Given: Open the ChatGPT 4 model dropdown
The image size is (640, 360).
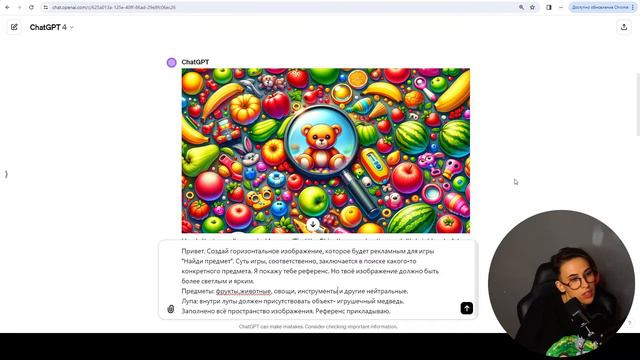Looking at the screenshot, I should pos(51,27).
